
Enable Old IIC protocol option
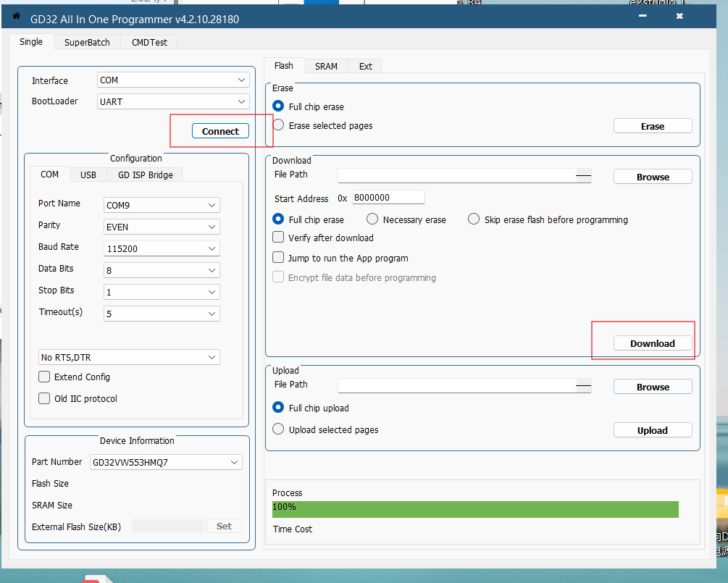point(44,398)
